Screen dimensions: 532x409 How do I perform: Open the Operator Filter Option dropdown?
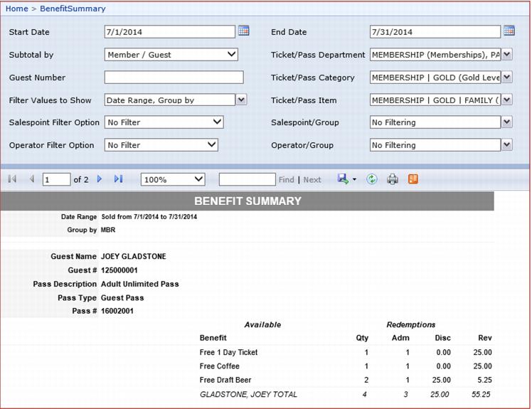coord(211,145)
